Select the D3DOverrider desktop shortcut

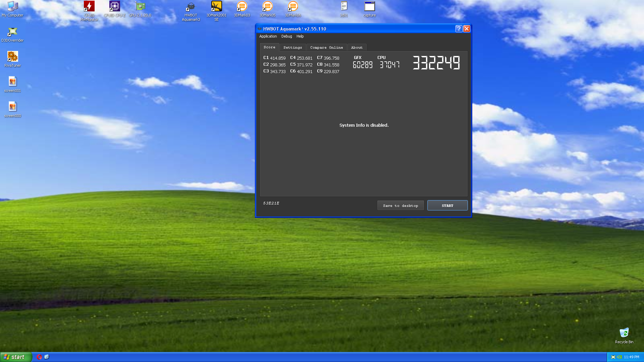pos(12,35)
